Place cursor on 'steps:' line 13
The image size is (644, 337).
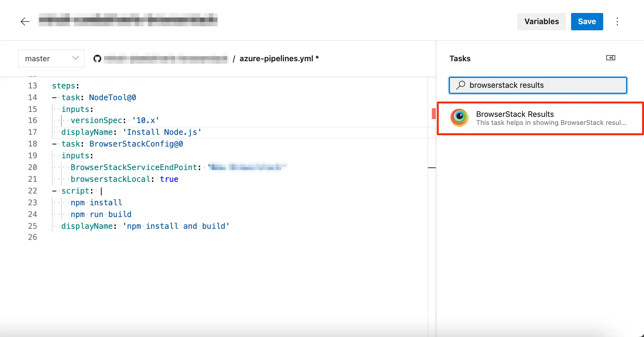point(66,86)
